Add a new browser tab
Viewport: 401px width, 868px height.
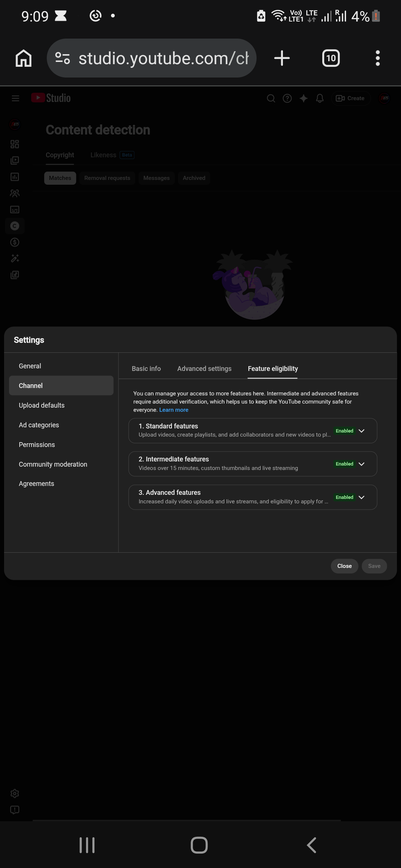click(x=282, y=58)
